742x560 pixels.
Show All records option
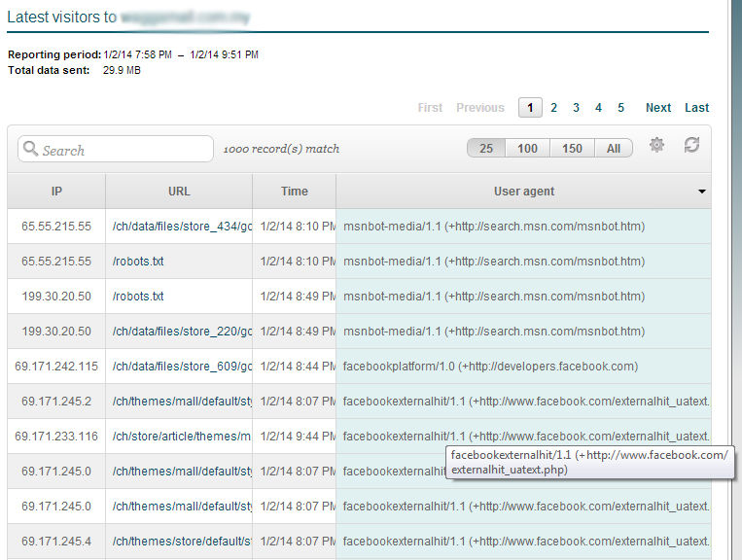(x=613, y=149)
